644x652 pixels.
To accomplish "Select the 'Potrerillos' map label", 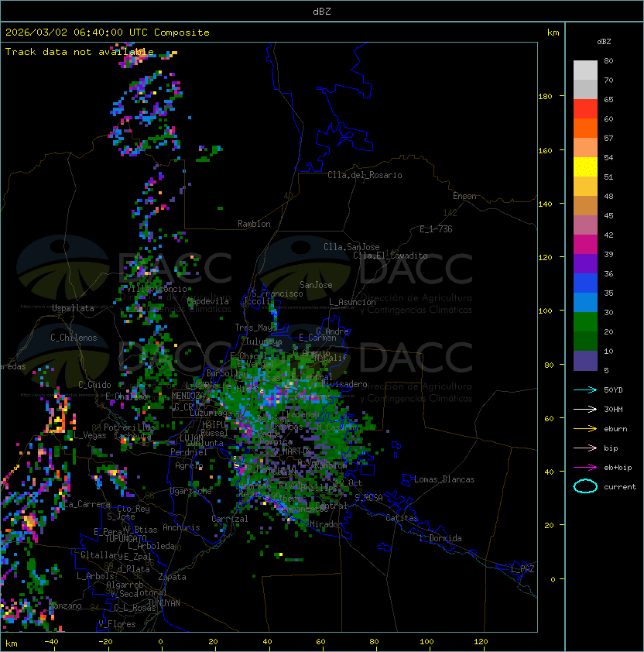I will pyautogui.click(x=129, y=427).
